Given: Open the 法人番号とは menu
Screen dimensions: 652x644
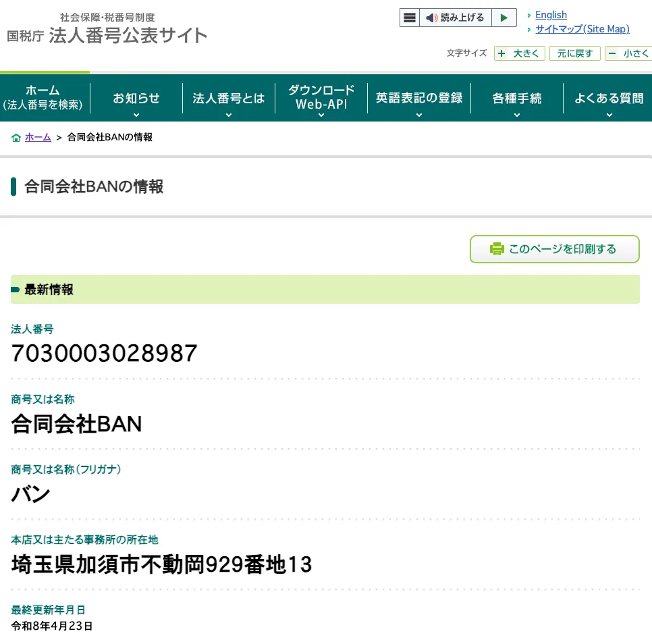Looking at the screenshot, I should pyautogui.click(x=229, y=98).
